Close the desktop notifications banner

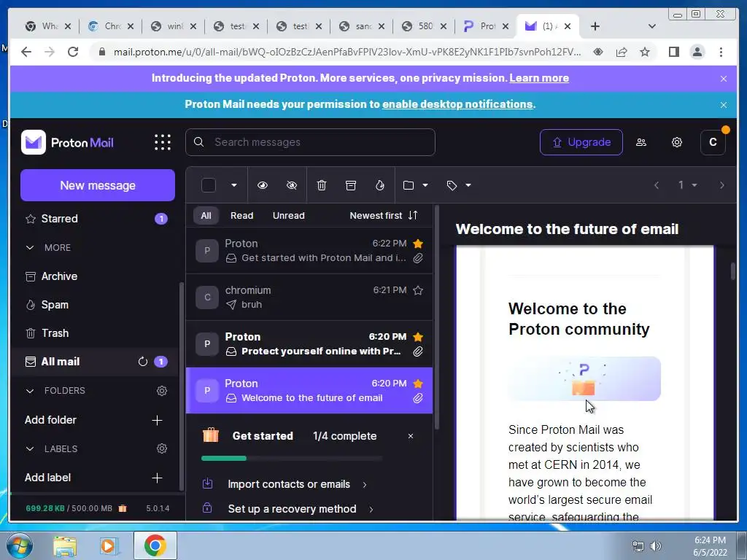point(724,105)
